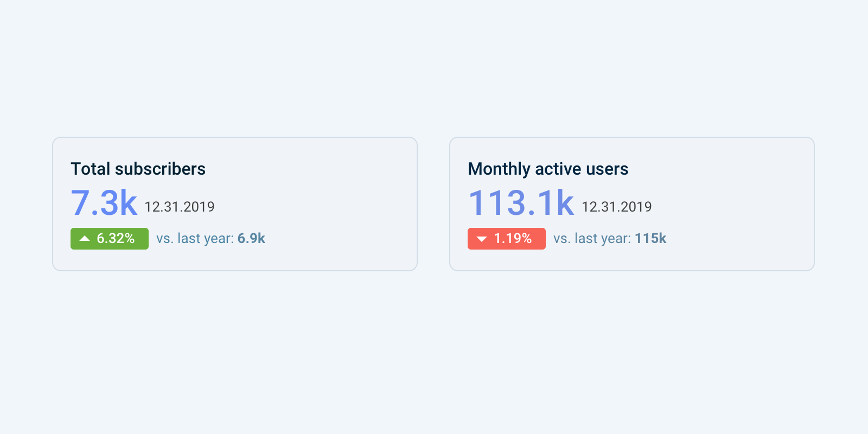The width and height of the screenshot is (868, 434).
Task: Click the green growth indicator on subscribers card
Action: click(109, 238)
